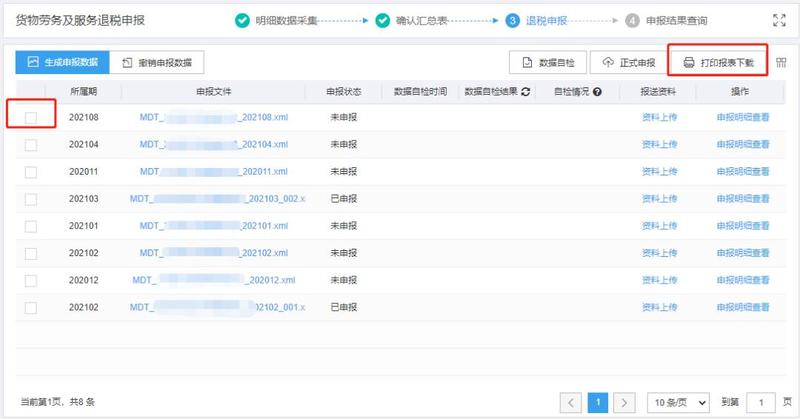Image resolution: width=800 pixels, height=419 pixels.
Task: Open 申报明细查看 for 202103 row
Action: [742, 199]
